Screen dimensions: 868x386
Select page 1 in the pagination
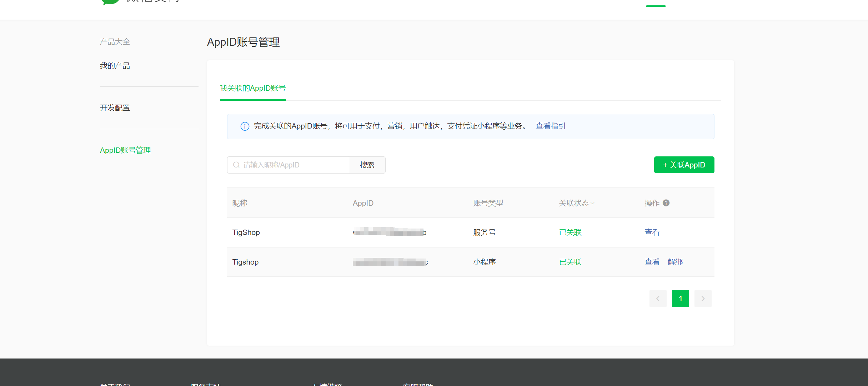tap(681, 299)
